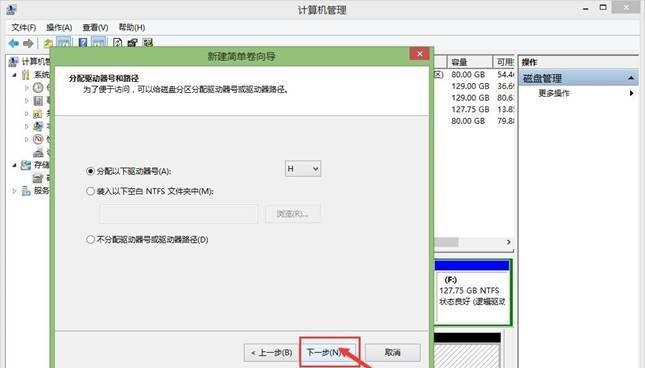This screenshot has width=645, height=368.
Task: Select 装入以下空白 NTFS 文件夹中(M) radio button
Action: (90, 191)
